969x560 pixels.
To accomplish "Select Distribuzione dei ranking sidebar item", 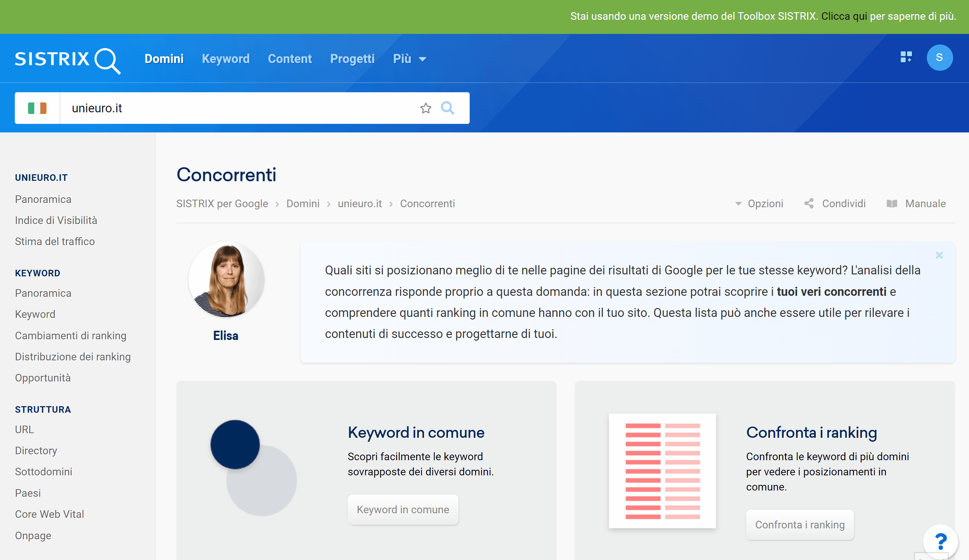I will [73, 357].
